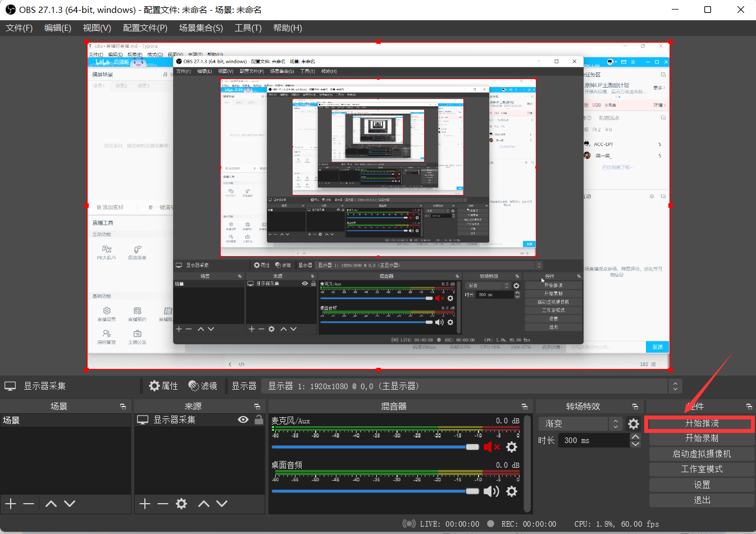This screenshot has width=756, height=534.
Task: Toggle lock on 显示器采集 source
Action: tap(258, 419)
